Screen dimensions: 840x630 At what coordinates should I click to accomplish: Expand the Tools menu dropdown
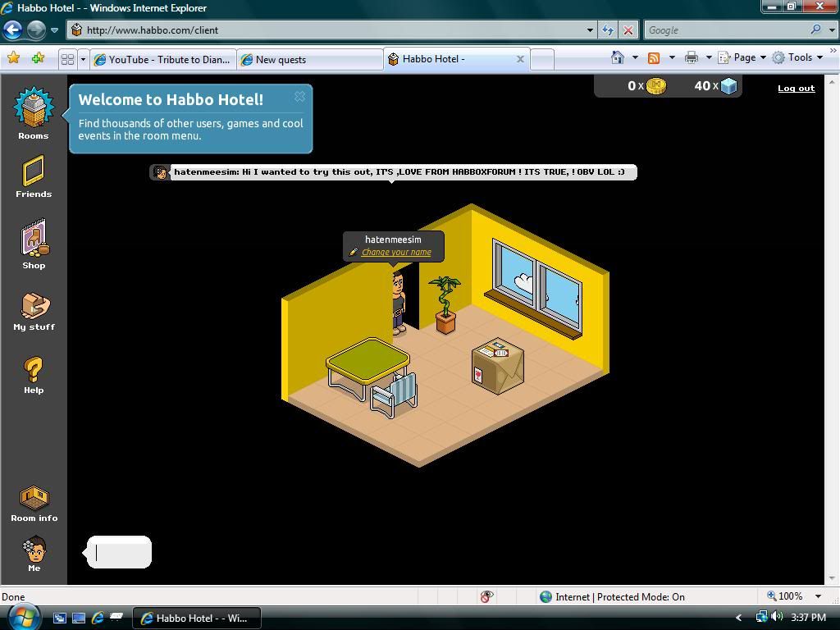pos(798,57)
